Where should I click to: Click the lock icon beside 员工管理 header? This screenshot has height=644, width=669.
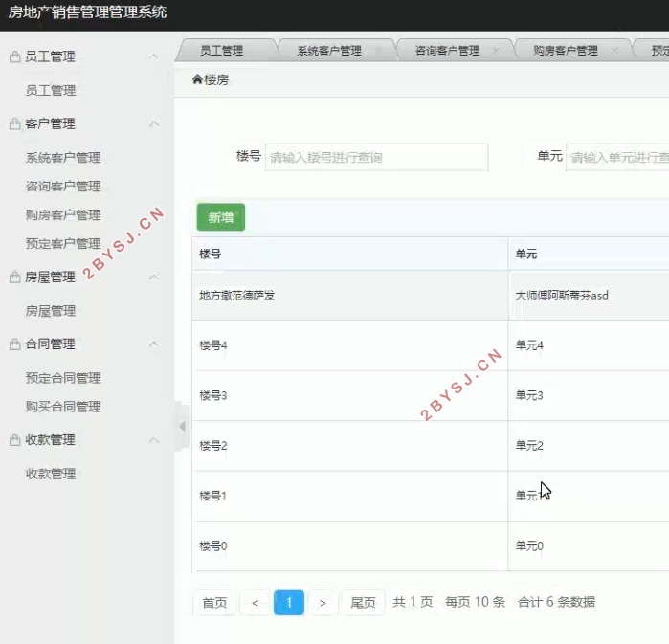[x=15, y=56]
